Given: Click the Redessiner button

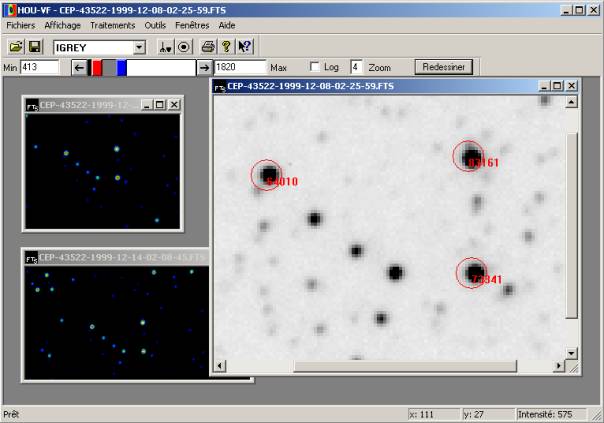Looking at the screenshot, I should click(445, 67).
